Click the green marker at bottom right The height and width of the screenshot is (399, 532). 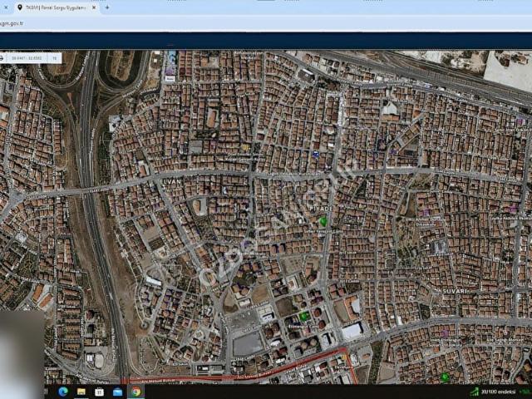pos(446,377)
